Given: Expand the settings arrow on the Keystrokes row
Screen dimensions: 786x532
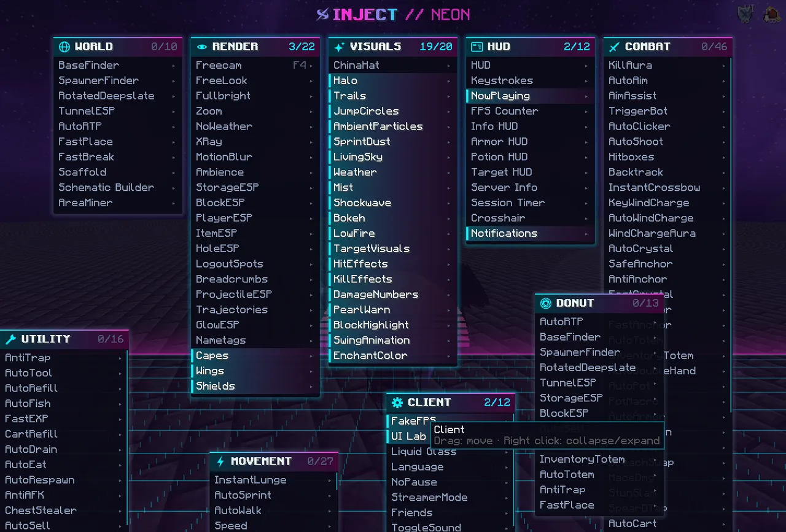Looking at the screenshot, I should tap(586, 80).
